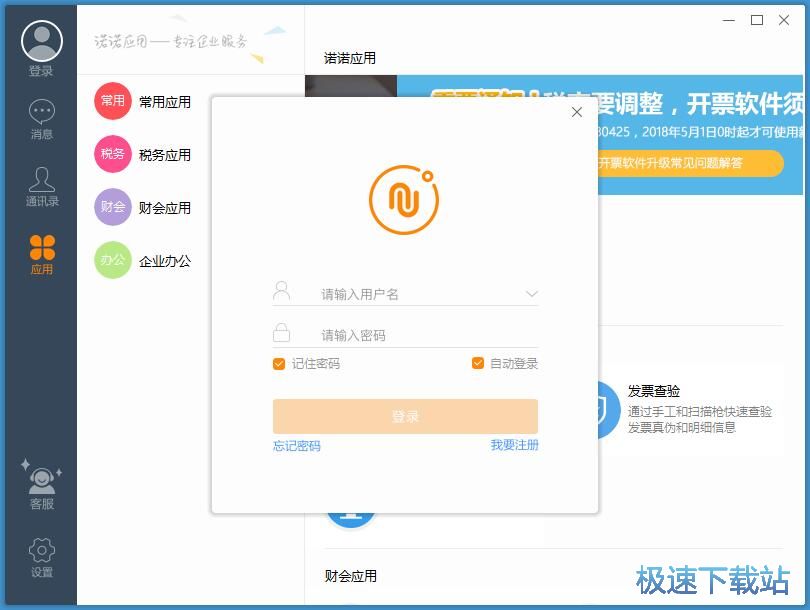810x610 pixels.
Task: Click the purple 财会 circle icon
Action: (x=113, y=207)
